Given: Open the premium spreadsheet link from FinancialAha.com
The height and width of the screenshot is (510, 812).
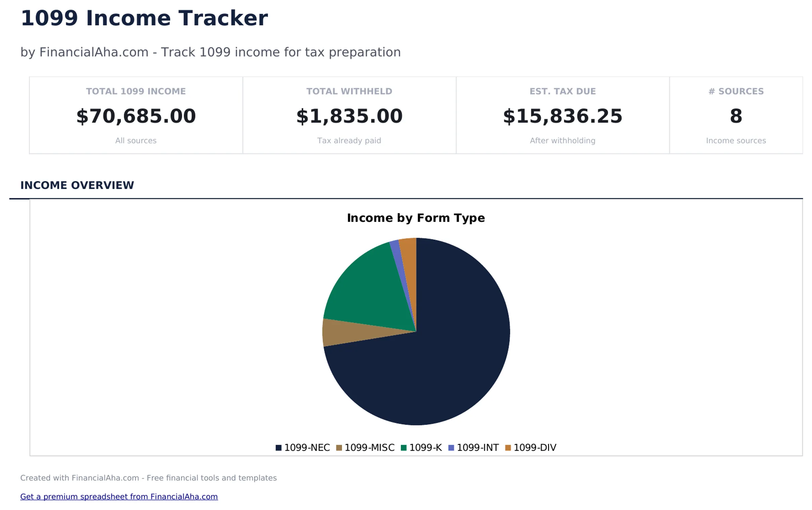Looking at the screenshot, I should pyautogui.click(x=119, y=497).
